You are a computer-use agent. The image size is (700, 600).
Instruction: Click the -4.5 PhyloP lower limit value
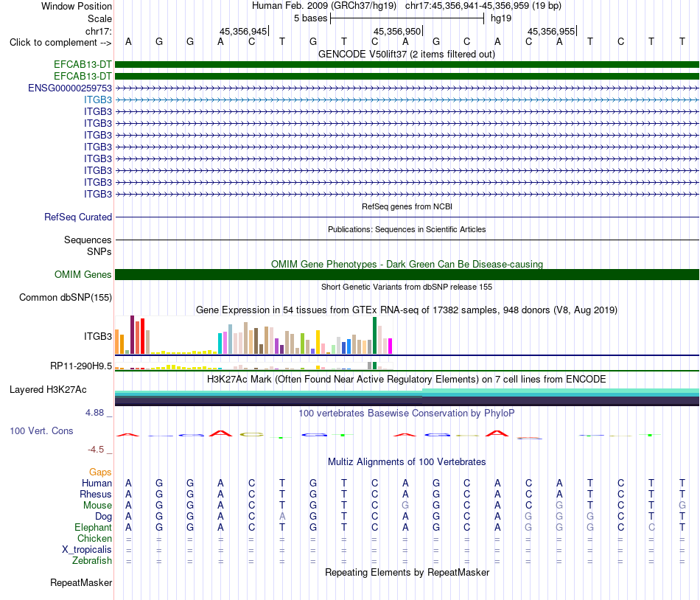click(96, 449)
